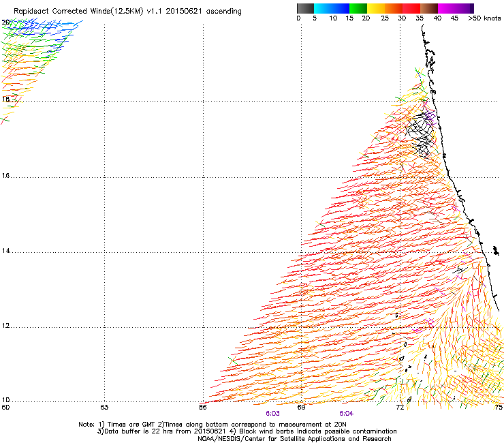Image resolution: width=504 pixels, height=443 pixels.
Task: Click the magenta-to-purple segment of the color bar
Action: (x=456, y=8)
